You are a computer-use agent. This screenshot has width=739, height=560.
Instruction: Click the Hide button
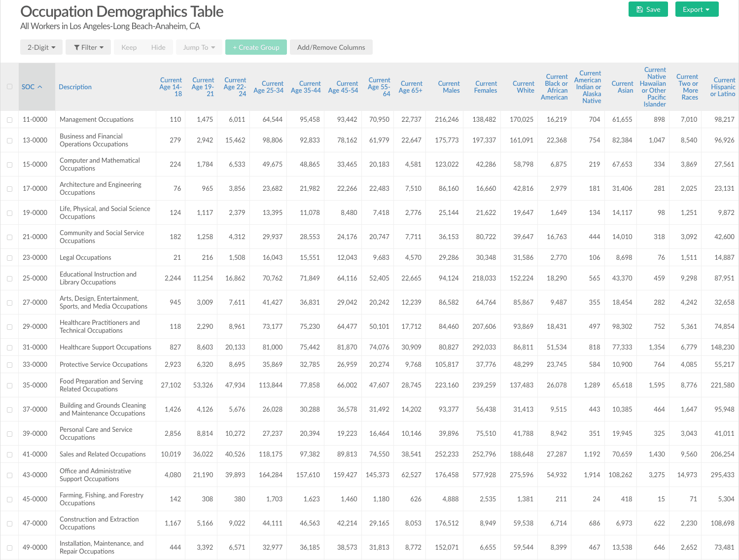click(x=158, y=47)
